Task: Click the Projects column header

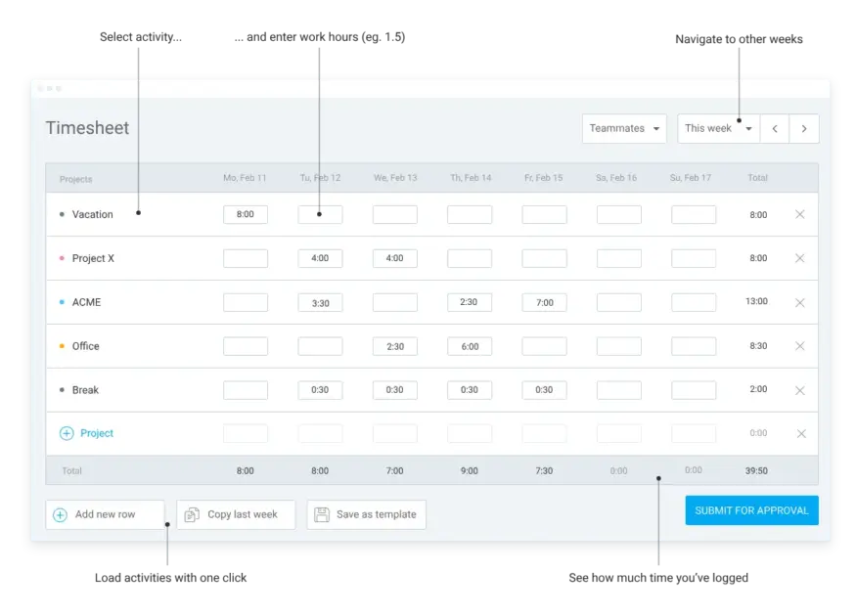Action: [76, 179]
